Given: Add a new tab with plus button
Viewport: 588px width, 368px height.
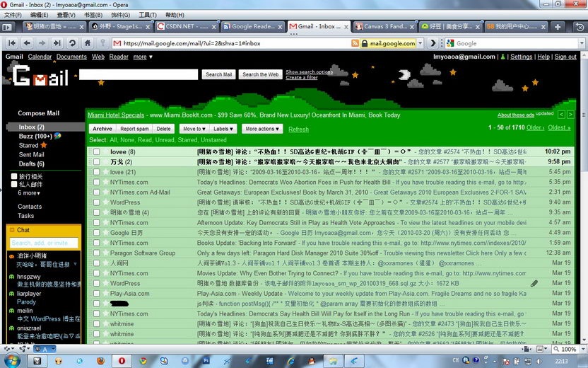Looking at the screenshot, I should tap(558, 27).
